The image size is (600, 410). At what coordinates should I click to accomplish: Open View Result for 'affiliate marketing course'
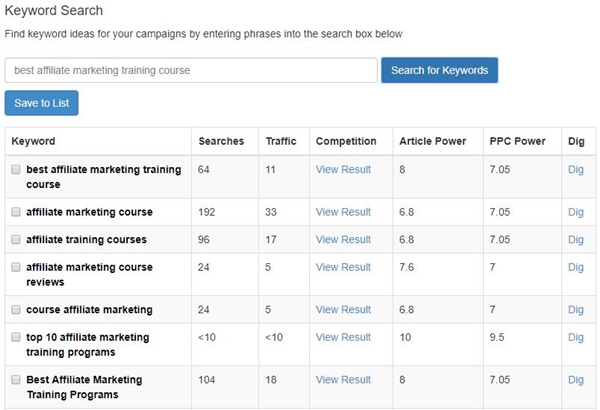(x=343, y=212)
